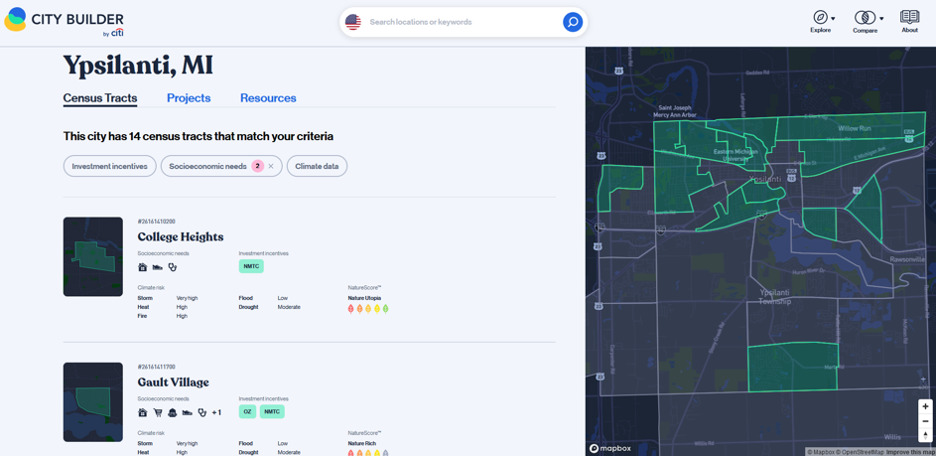Click the City Builder logo

(x=64, y=21)
